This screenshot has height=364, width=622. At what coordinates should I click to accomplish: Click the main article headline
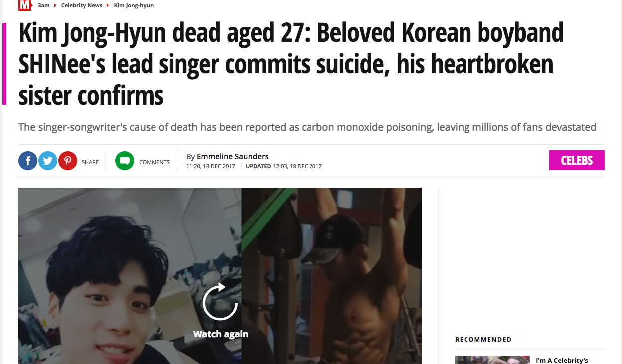tap(291, 64)
